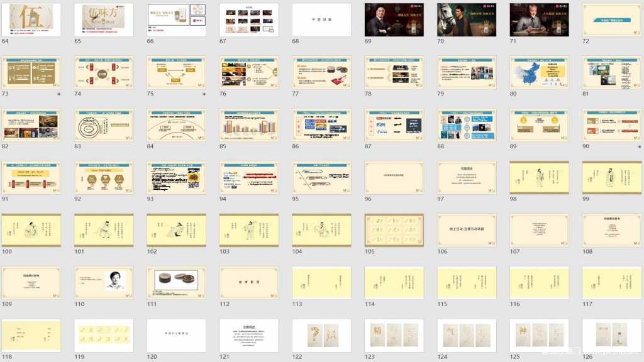This screenshot has width=644, height=362.
Task: Select slide 123 thumbnail
Action: point(394,336)
